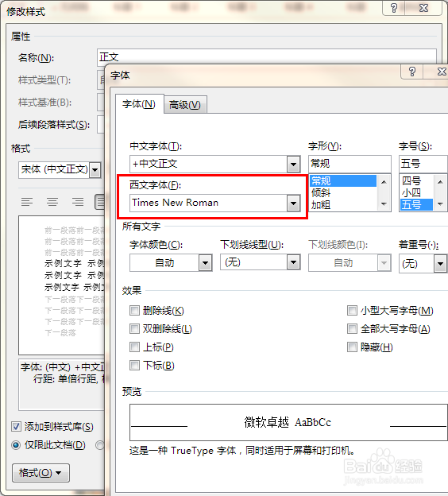Screen dimensions: 448x496
Task: Enable the 全部大写字母(A) checkbox
Action: click(352, 329)
